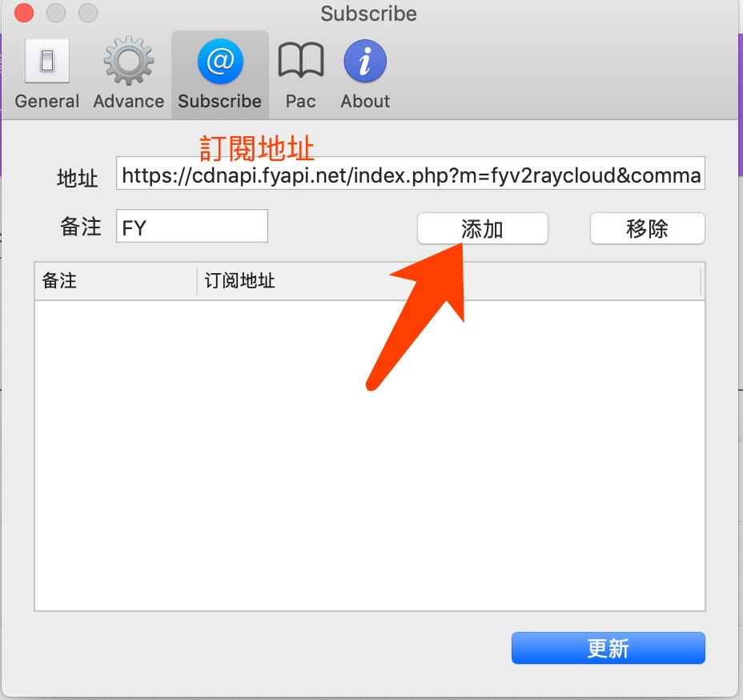The width and height of the screenshot is (743, 700).
Task: Click the 地址 subscription URL field
Action: tap(411, 174)
